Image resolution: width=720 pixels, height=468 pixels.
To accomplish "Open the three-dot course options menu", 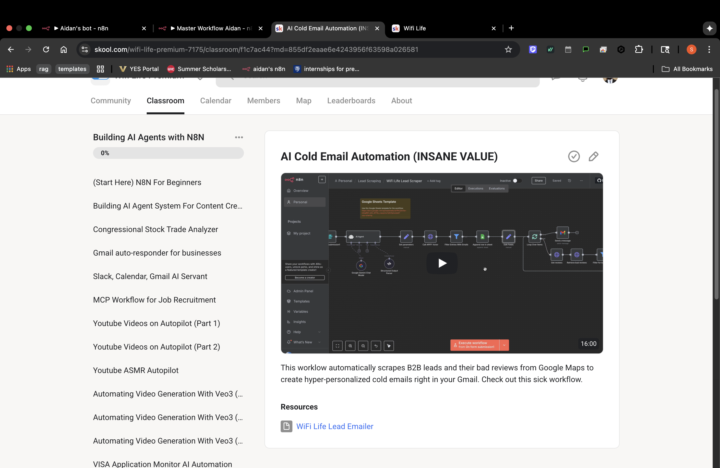I will (x=239, y=137).
